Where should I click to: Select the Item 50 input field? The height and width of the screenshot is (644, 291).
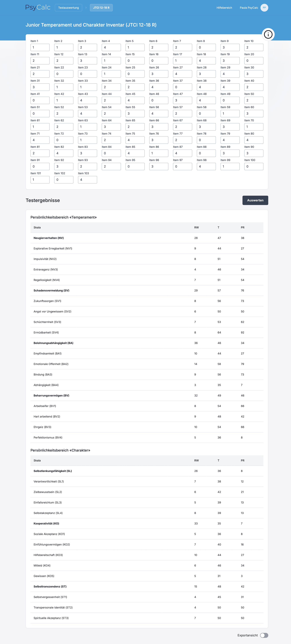point(253,101)
